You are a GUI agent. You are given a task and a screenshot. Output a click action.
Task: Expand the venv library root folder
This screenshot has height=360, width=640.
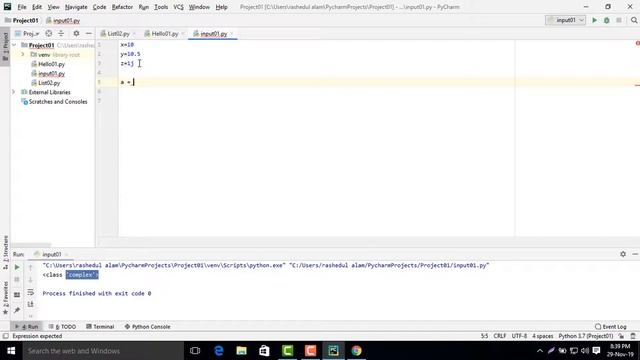pyautogui.click(x=23, y=54)
